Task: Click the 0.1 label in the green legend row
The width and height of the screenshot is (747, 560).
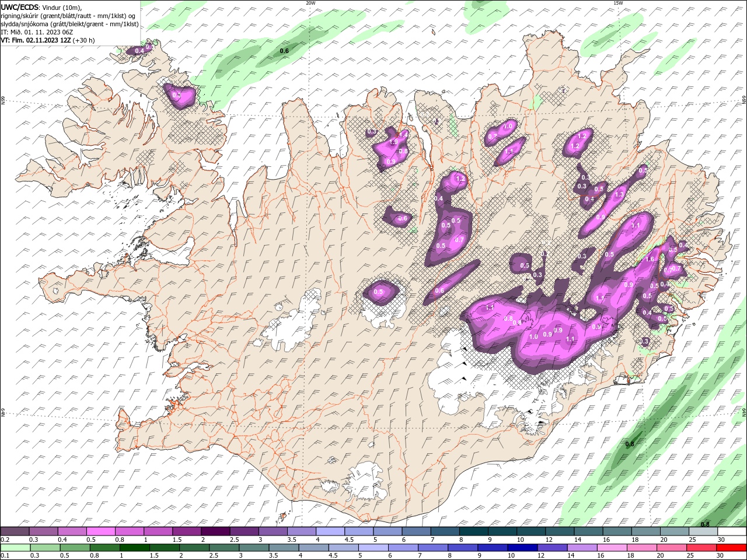Action: pos(5,556)
